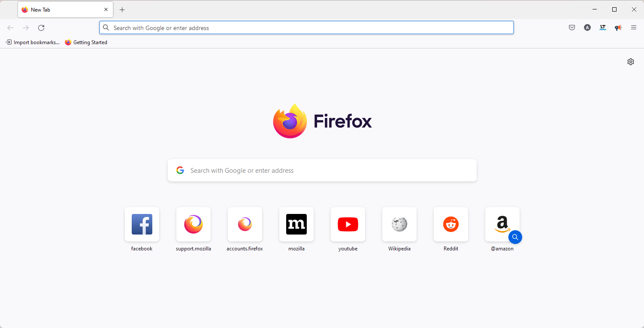
Task: Click the Back navigation arrow
Action: (10, 28)
